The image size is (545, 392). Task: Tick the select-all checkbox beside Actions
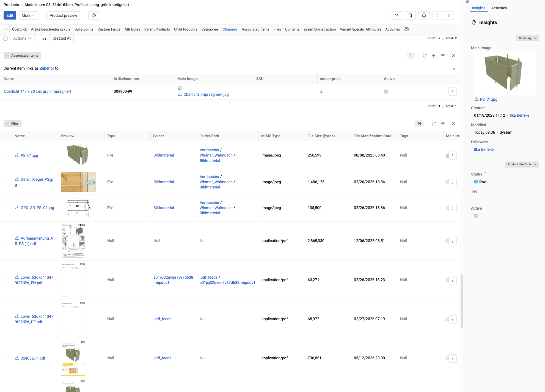[5, 39]
